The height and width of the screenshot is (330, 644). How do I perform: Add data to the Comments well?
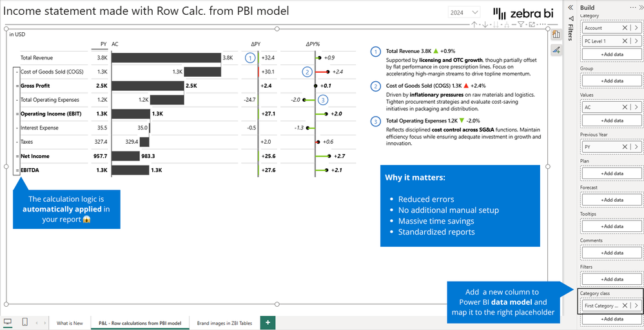[x=612, y=253]
